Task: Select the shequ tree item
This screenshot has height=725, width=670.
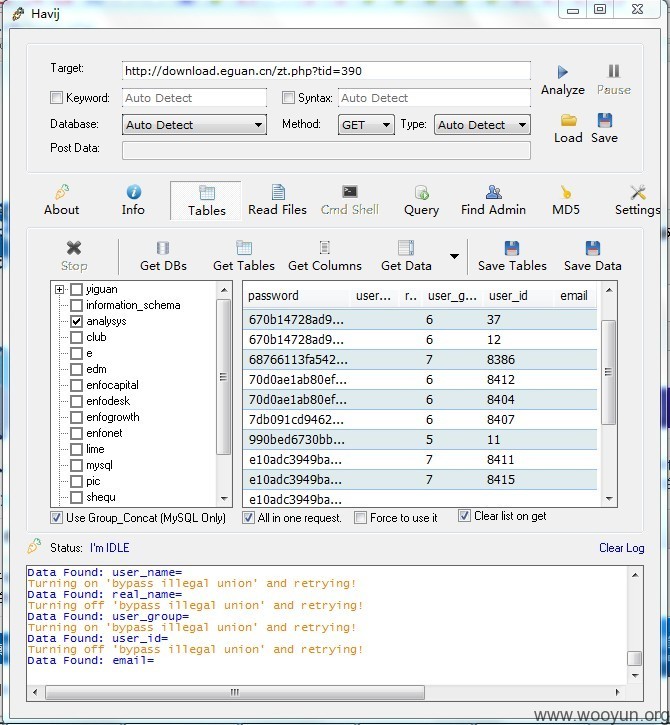Action: [101, 498]
